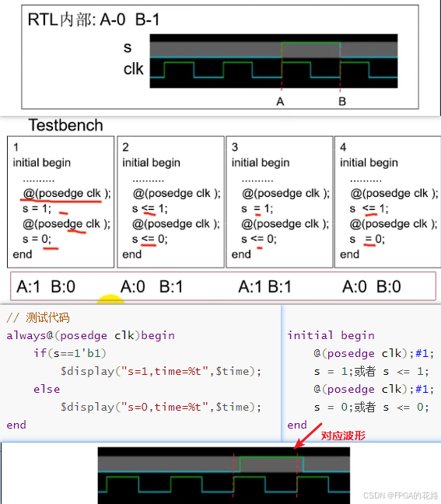Click 'end' in testbench box 1

[x=23, y=254]
